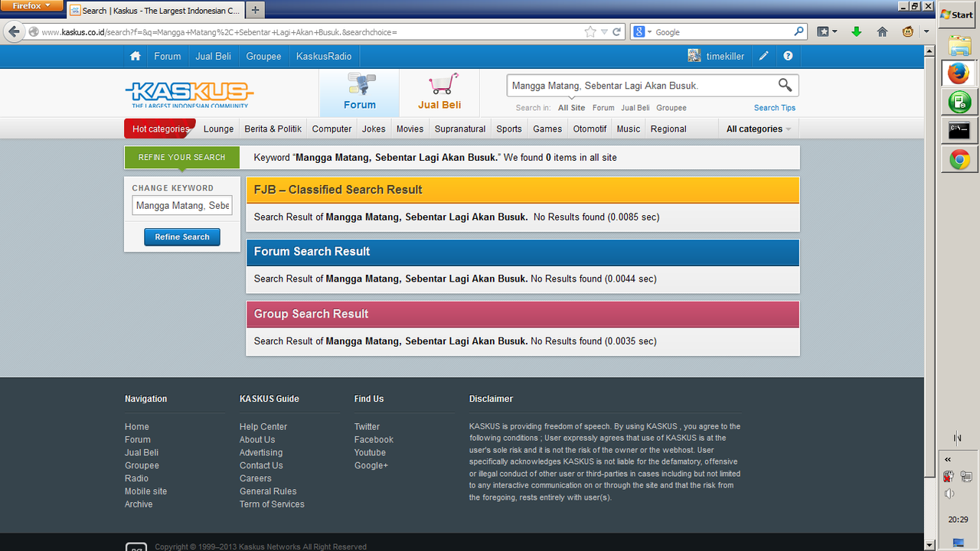
Task: Open Twitter link under Find Us
Action: (x=367, y=427)
